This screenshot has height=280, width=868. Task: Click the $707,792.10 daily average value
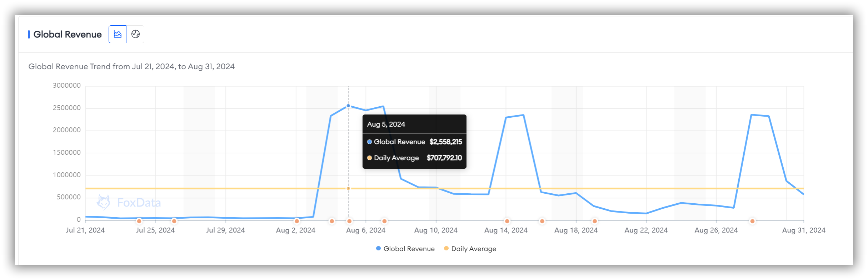click(444, 158)
